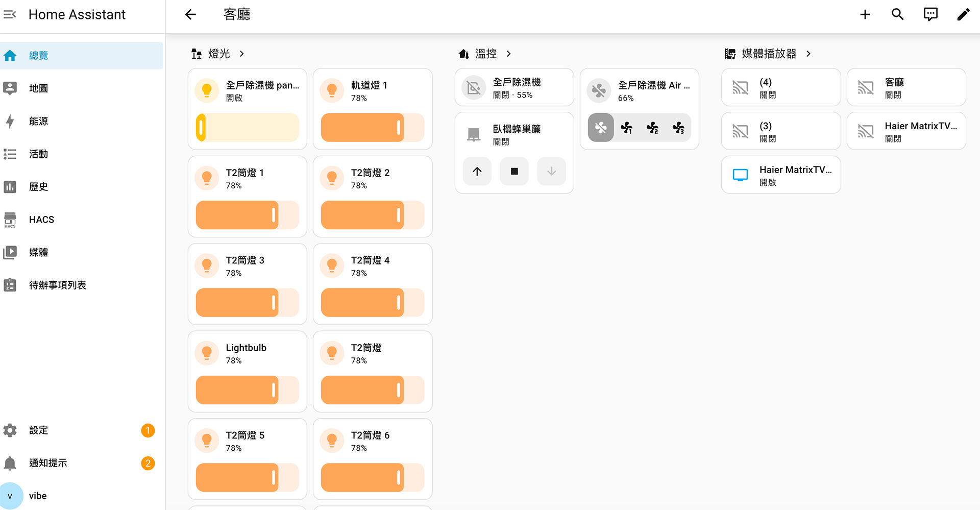Open 待辦事項列表 in the sidebar
980x510 pixels.
point(82,285)
